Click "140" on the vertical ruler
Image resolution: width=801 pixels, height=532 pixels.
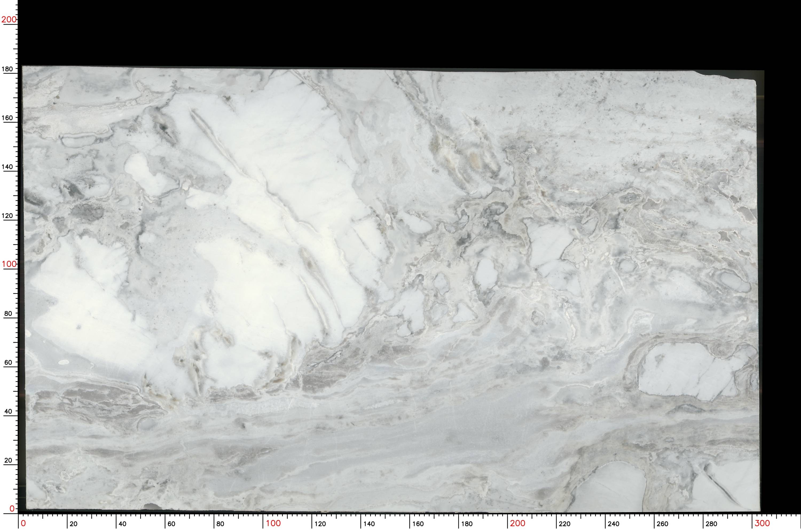coord(7,167)
